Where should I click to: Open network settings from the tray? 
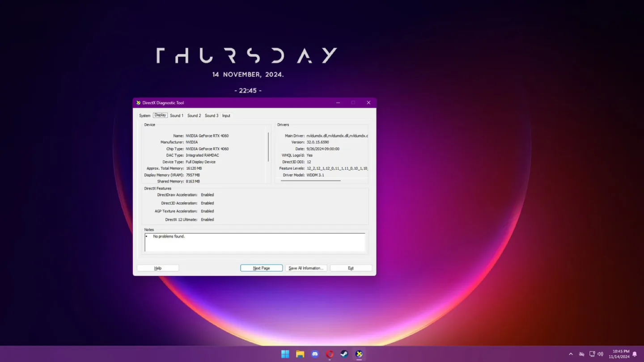coord(592,354)
